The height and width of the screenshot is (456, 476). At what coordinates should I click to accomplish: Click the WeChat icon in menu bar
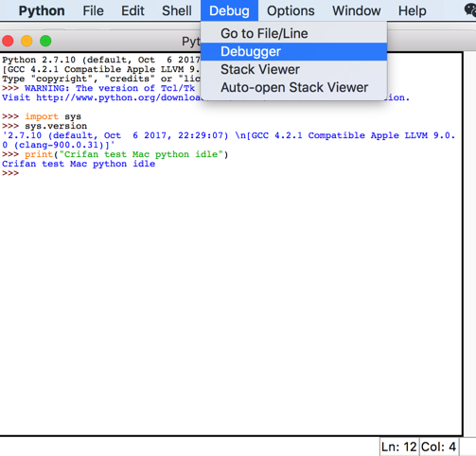[470, 10]
